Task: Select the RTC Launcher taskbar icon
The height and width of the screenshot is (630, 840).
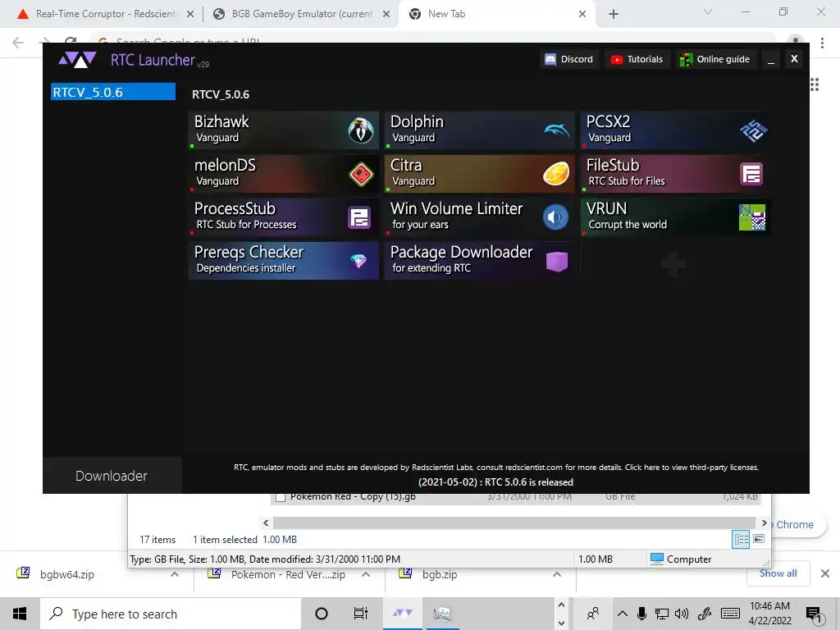Action: [x=402, y=613]
